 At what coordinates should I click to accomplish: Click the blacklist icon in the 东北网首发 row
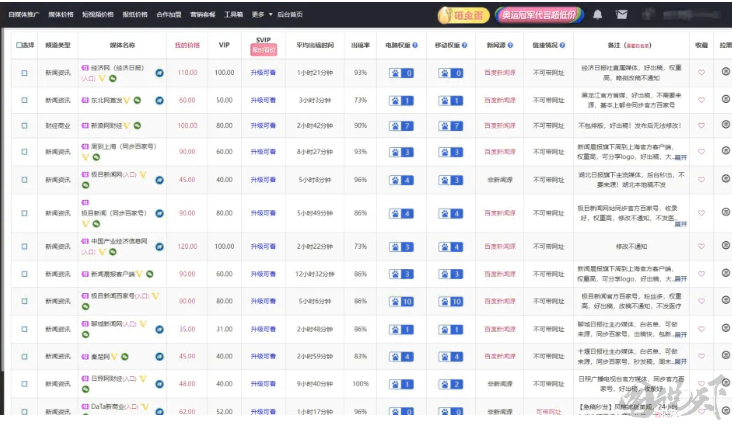tap(725, 99)
